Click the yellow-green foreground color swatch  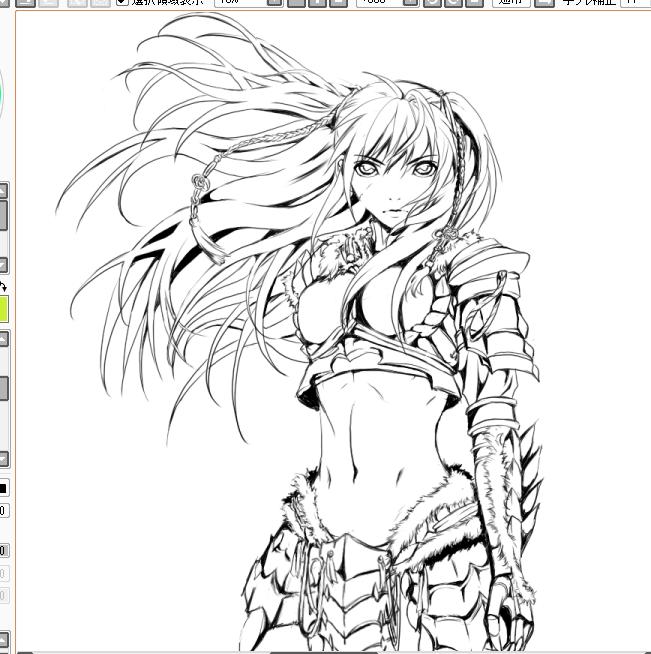click(3, 309)
